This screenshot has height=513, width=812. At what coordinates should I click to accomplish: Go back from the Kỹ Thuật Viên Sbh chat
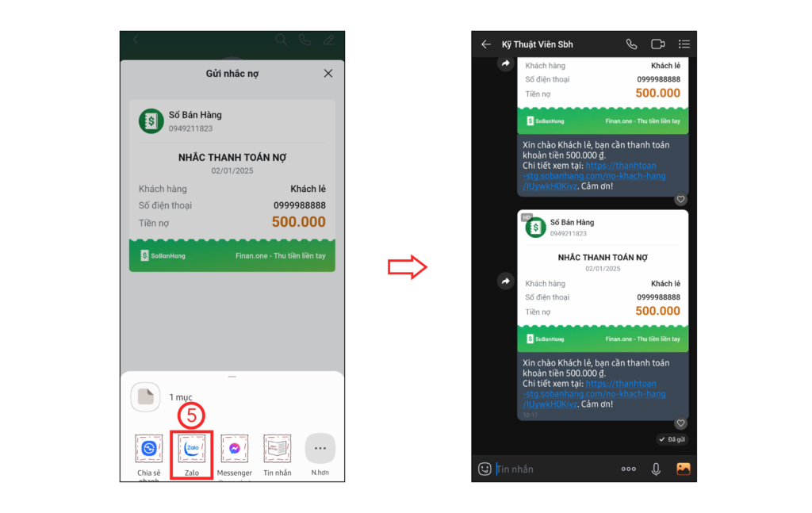486,44
